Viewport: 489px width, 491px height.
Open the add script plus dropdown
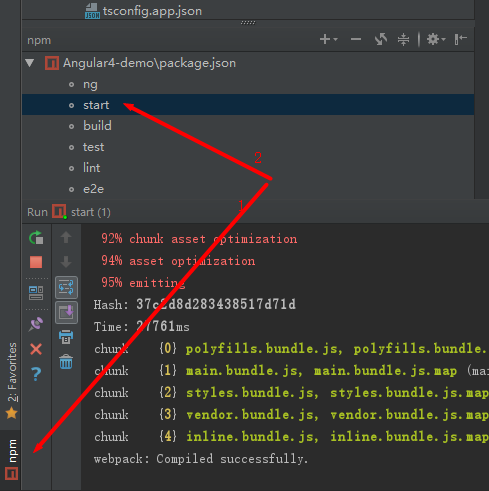coord(328,39)
